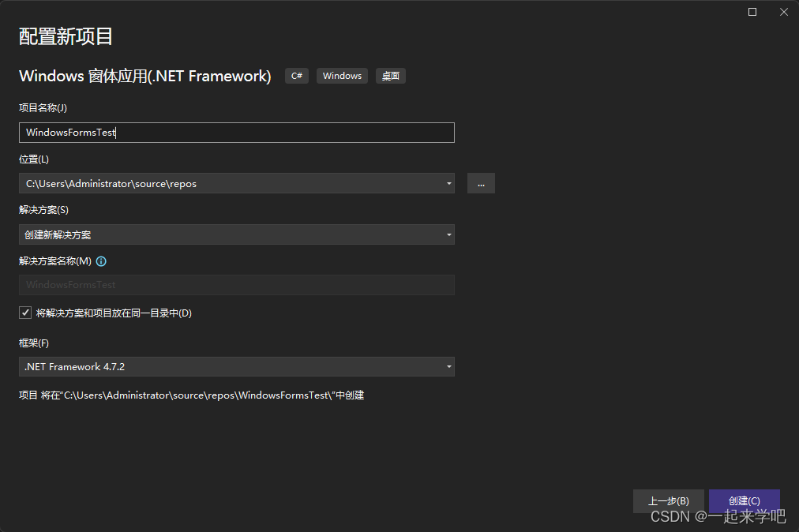
Task: Click the solution name info icon
Action: coord(101,261)
